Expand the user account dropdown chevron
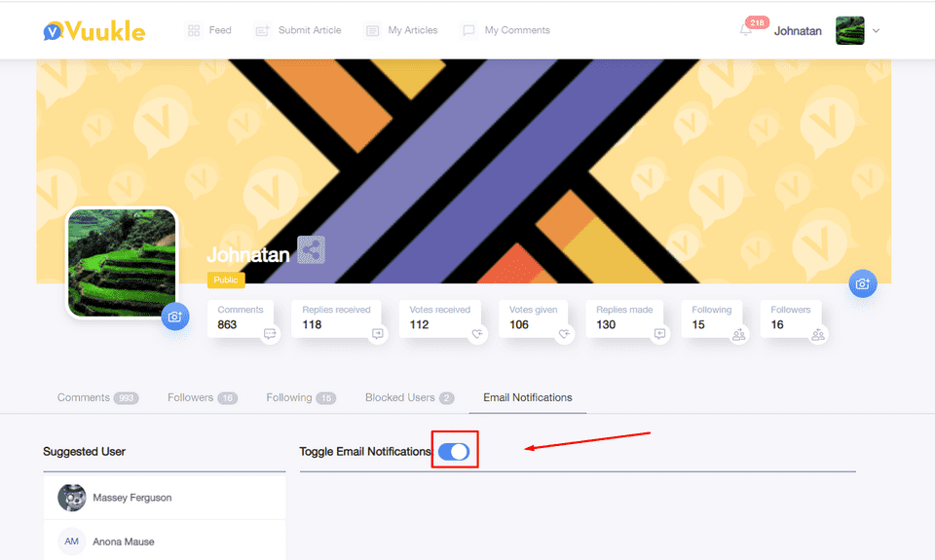The width and height of the screenshot is (935, 560). coord(876,31)
